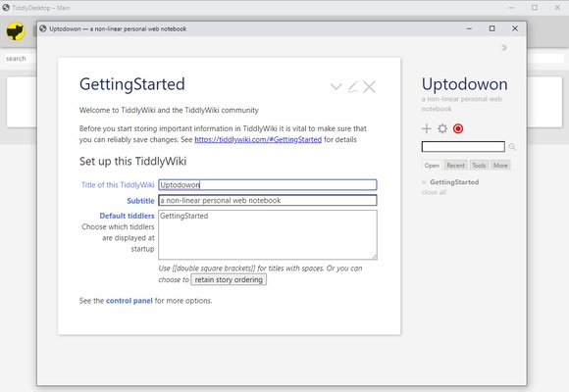The height and width of the screenshot is (392, 569).
Task: Hide the sidebar with double chevron
Action: click(504, 47)
